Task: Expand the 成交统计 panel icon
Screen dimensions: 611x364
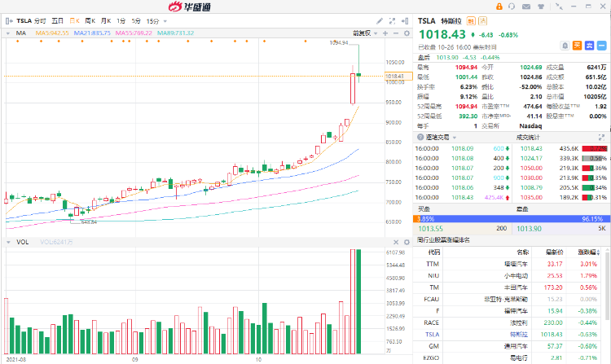Action: pos(601,137)
